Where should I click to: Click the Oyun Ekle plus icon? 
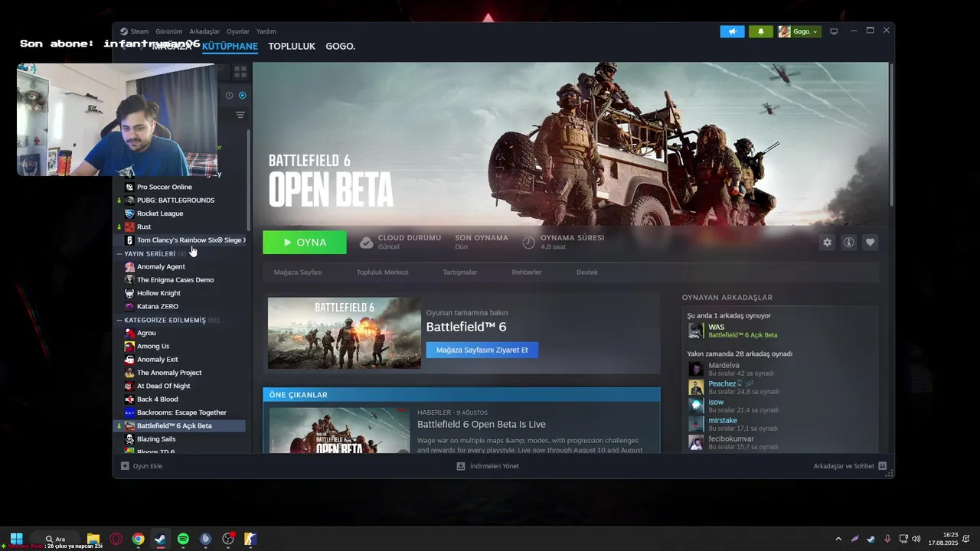point(125,465)
